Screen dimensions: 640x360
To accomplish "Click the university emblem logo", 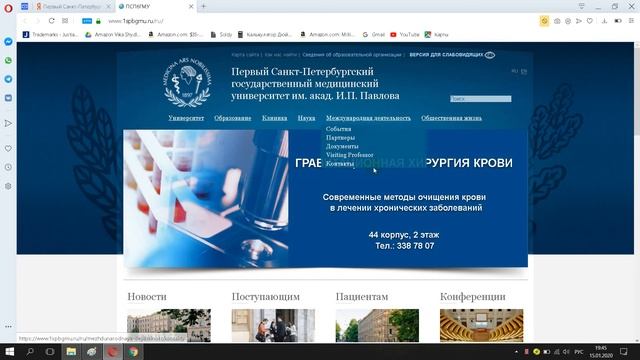I will pyautogui.click(x=187, y=82).
